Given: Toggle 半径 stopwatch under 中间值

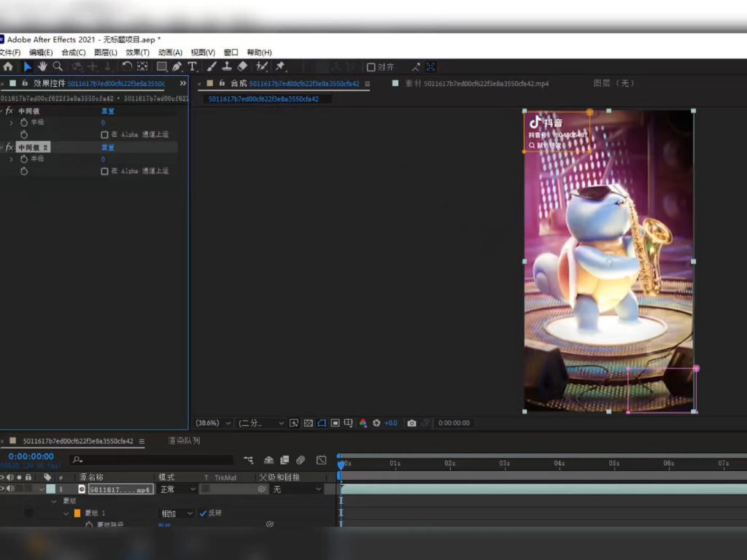Looking at the screenshot, I should click(x=24, y=122).
